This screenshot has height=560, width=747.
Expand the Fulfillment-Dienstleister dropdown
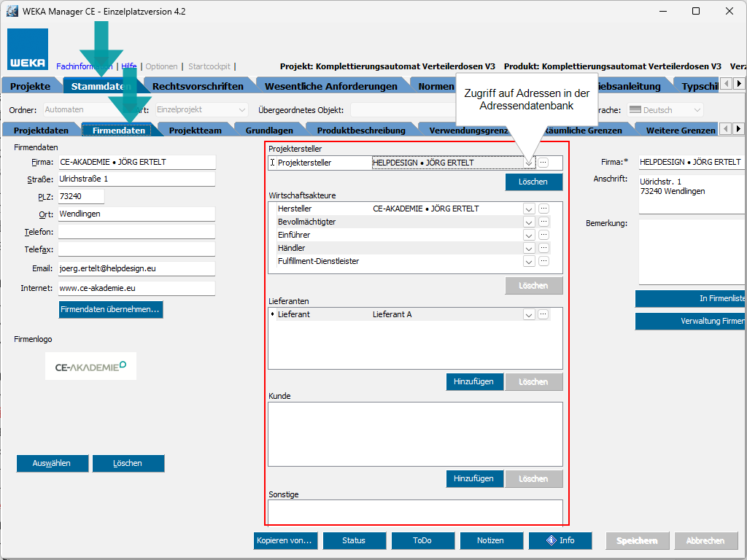click(529, 262)
